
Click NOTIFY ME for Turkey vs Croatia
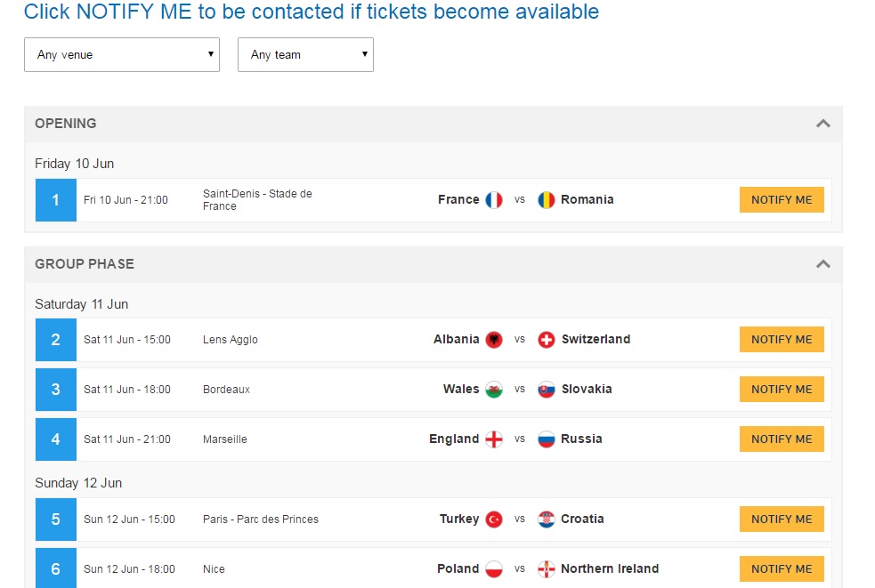click(x=782, y=520)
